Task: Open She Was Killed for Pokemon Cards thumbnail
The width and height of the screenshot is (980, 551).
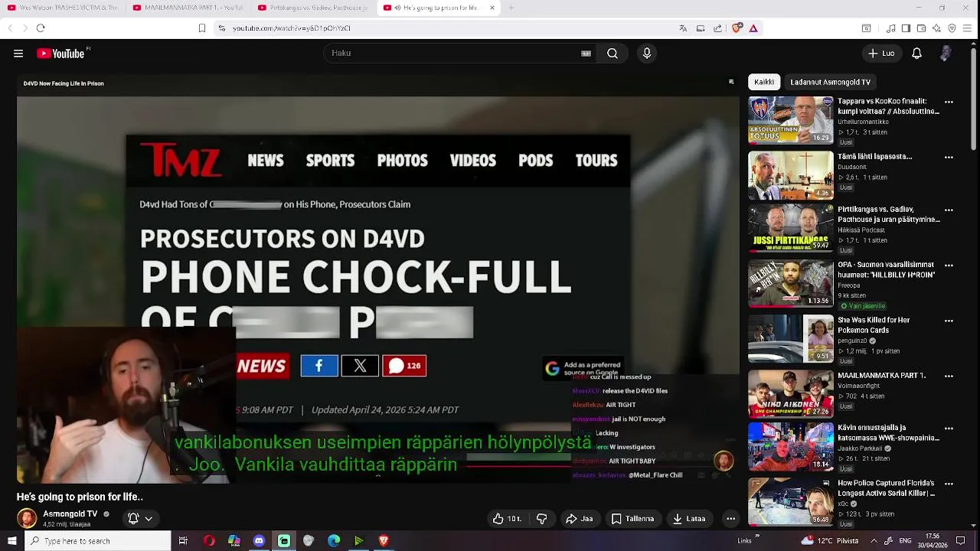Action: pyautogui.click(x=791, y=339)
